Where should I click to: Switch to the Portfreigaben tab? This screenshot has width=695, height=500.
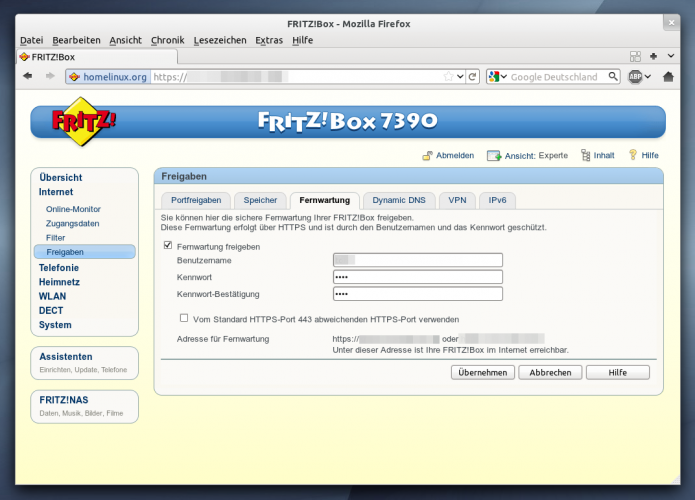click(196, 200)
